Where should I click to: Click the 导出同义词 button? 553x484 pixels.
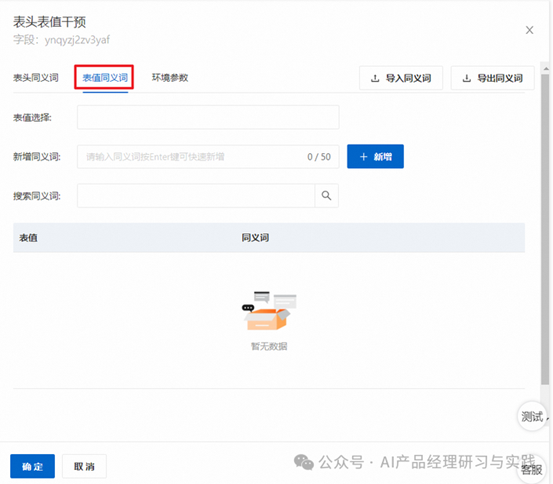493,78
